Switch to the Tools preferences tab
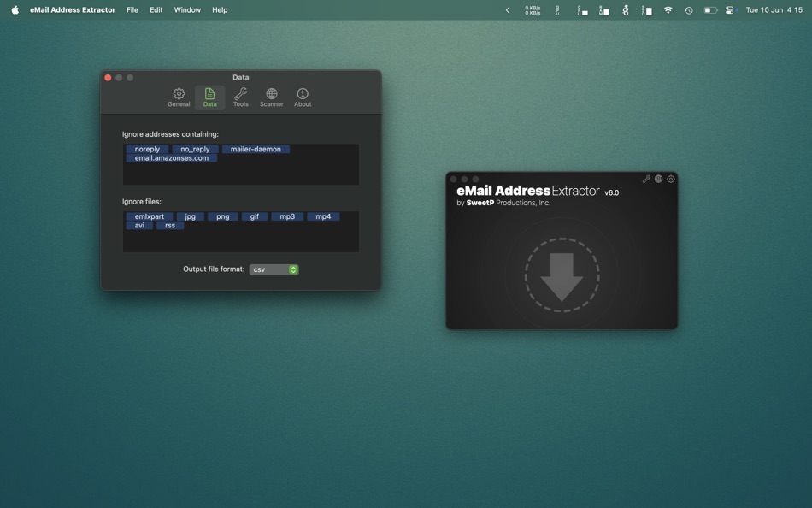The width and height of the screenshot is (812, 508). [240, 97]
